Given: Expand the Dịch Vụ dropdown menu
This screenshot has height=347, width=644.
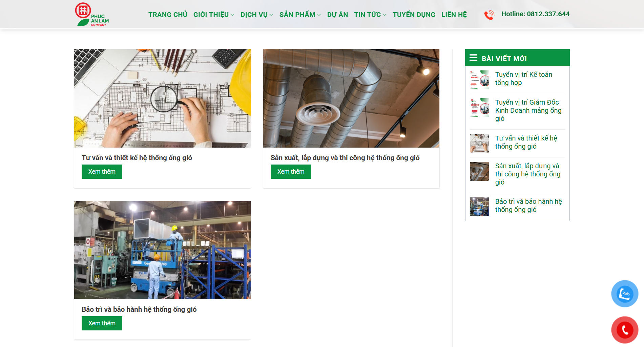Looking at the screenshot, I should click(256, 15).
